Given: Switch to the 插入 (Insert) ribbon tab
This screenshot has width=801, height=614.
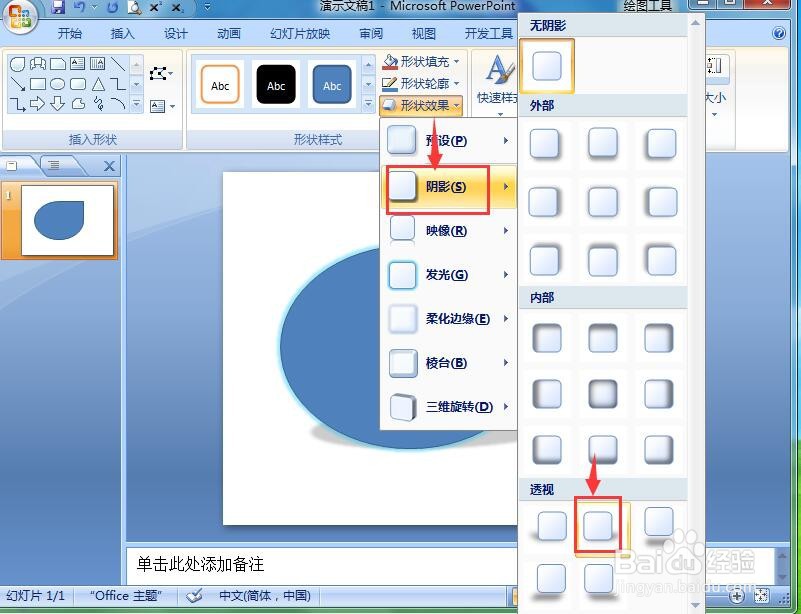Looking at the screenshot, I should (x=122, y=33).
